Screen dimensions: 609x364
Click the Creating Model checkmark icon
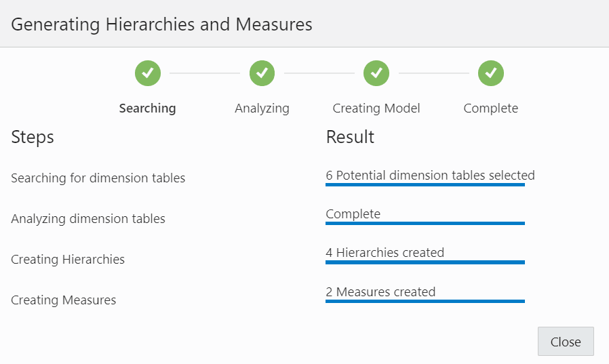tap(376, 73)
